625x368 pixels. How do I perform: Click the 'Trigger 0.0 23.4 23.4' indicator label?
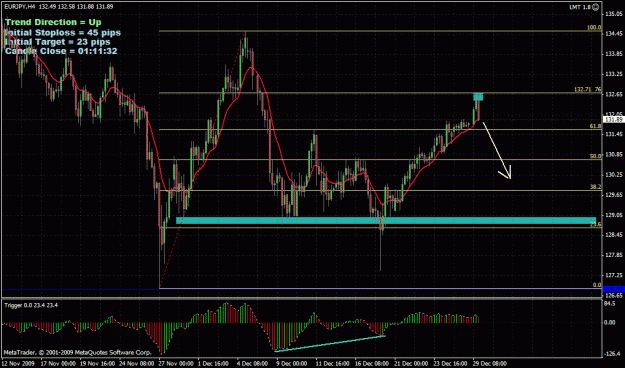tap(31, 305)
